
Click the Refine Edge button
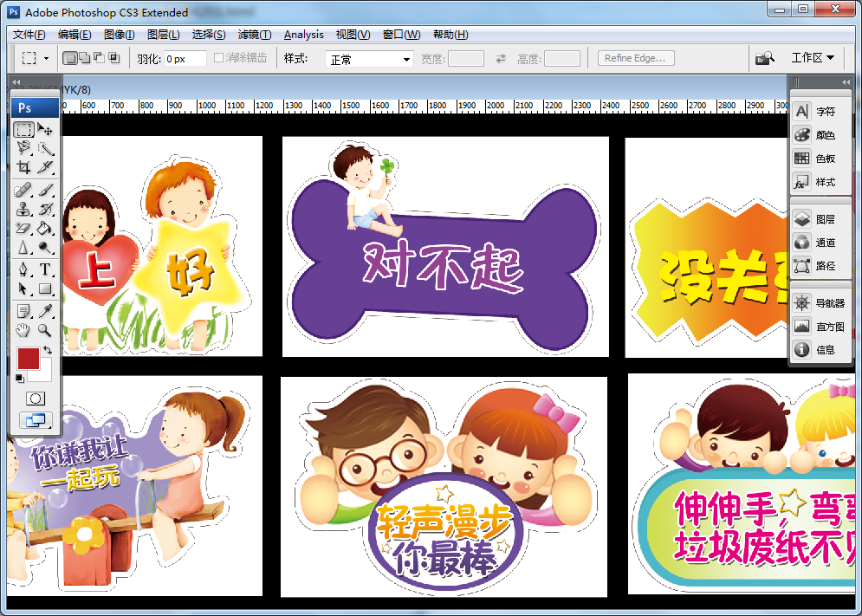(x=636, y=58)
